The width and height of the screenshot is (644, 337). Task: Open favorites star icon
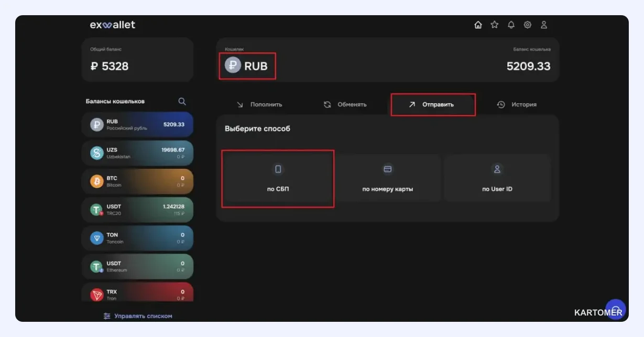(494, 25)
